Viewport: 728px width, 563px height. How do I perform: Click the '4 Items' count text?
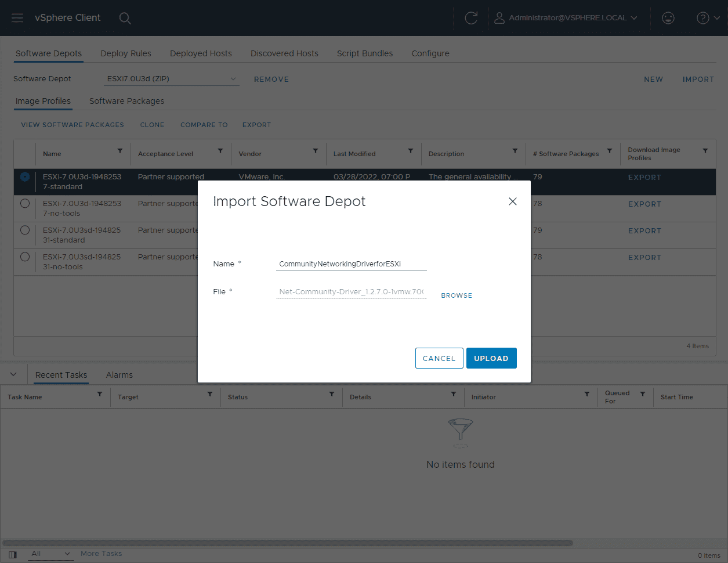coord(698,346)
